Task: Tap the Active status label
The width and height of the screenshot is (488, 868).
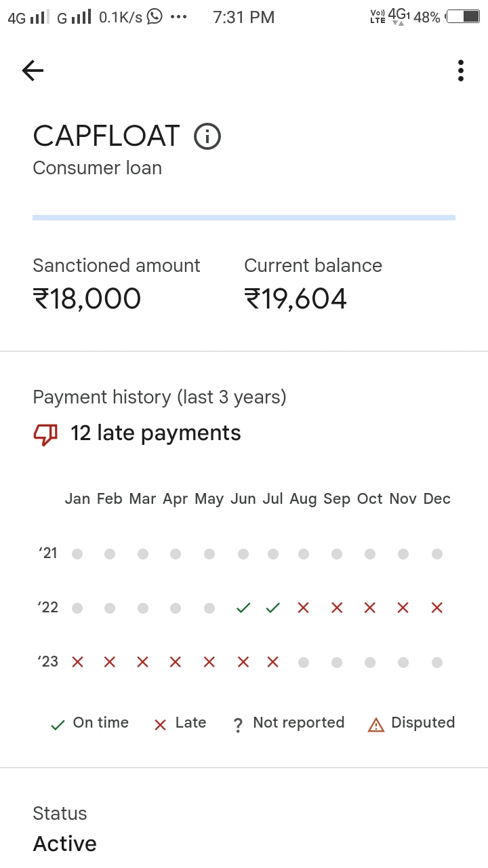Action: tap(65, 844)
